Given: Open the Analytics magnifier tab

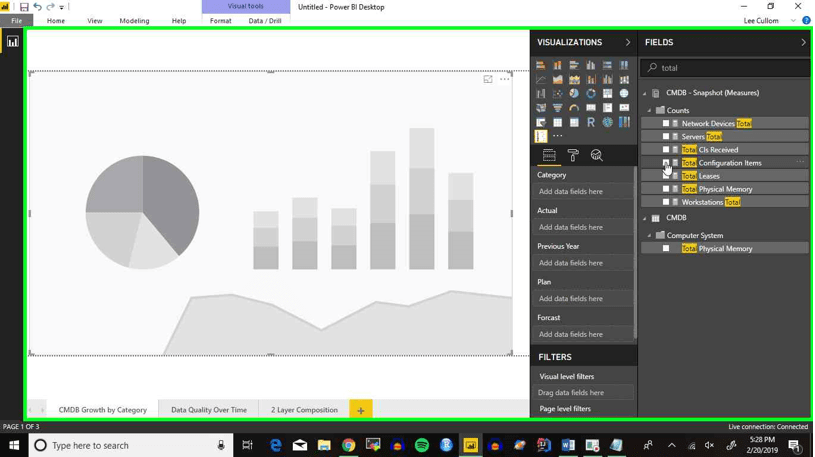Looking at the screenshot, I should click(596, 155).
